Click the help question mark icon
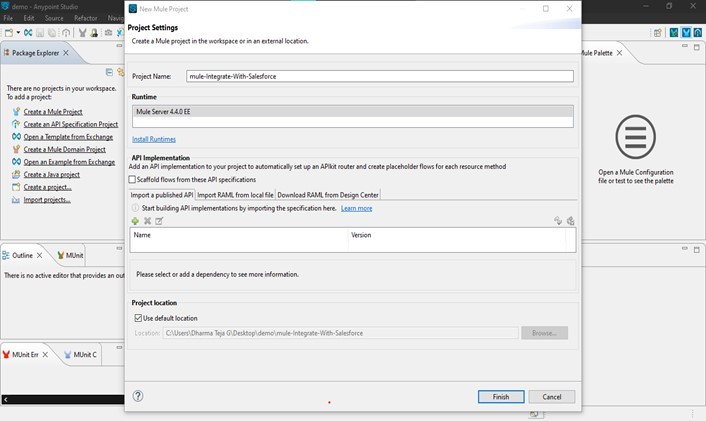706x421 pixels. click(x=138, y=396)
